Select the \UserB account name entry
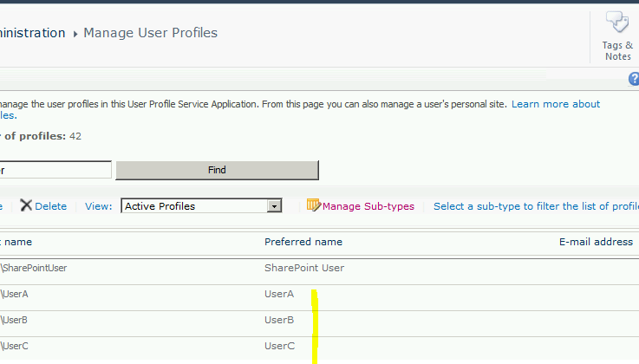The width and height of the screenshot is (639, 364). pos(16,320)
